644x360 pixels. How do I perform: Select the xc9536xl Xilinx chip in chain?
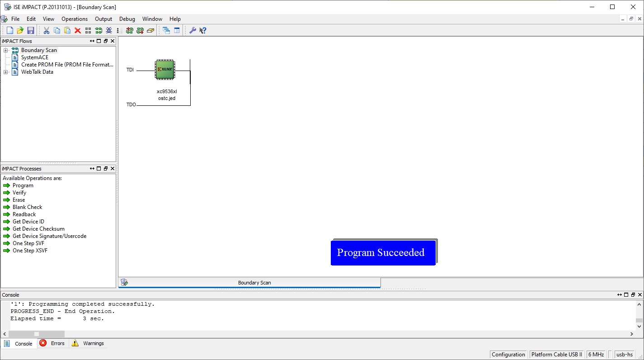click(165, 70)
